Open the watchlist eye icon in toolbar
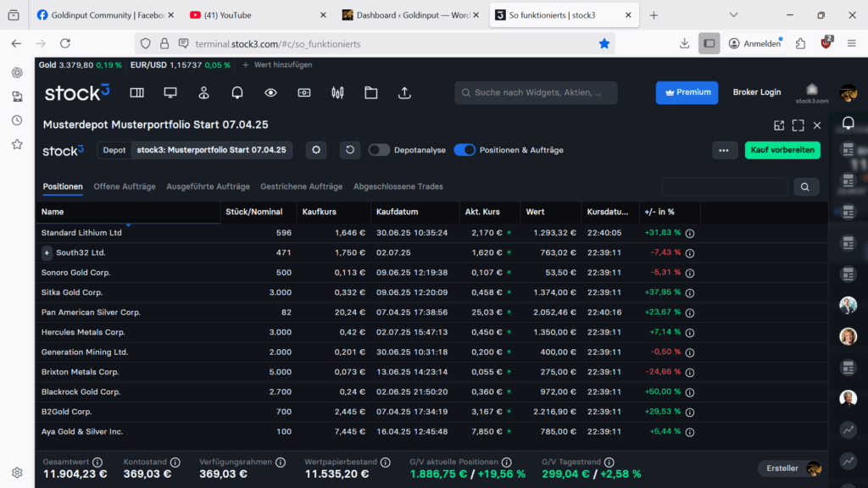 (x=270, y=93)
